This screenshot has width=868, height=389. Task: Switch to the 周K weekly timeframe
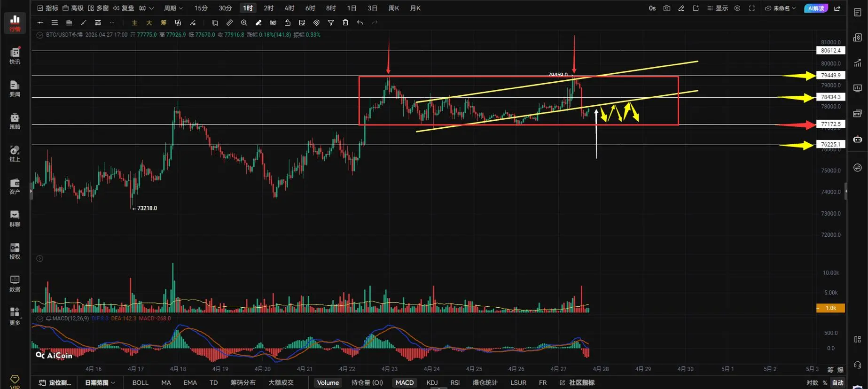coord(394,8)
